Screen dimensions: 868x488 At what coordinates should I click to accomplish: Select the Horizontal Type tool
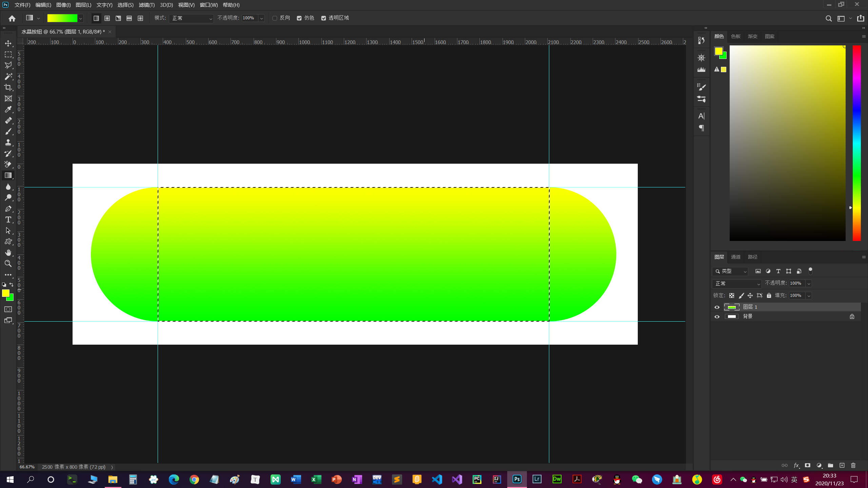[x=8, y=220]
